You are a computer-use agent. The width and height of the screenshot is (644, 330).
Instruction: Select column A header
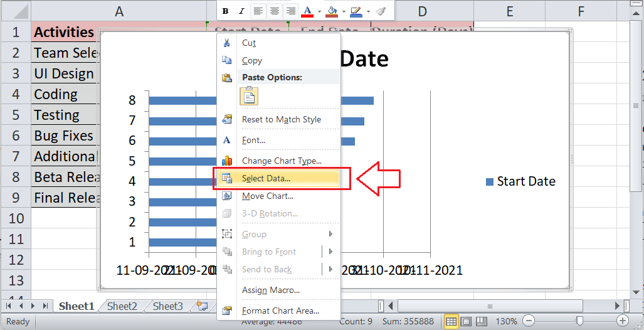[x=119, y=11]
